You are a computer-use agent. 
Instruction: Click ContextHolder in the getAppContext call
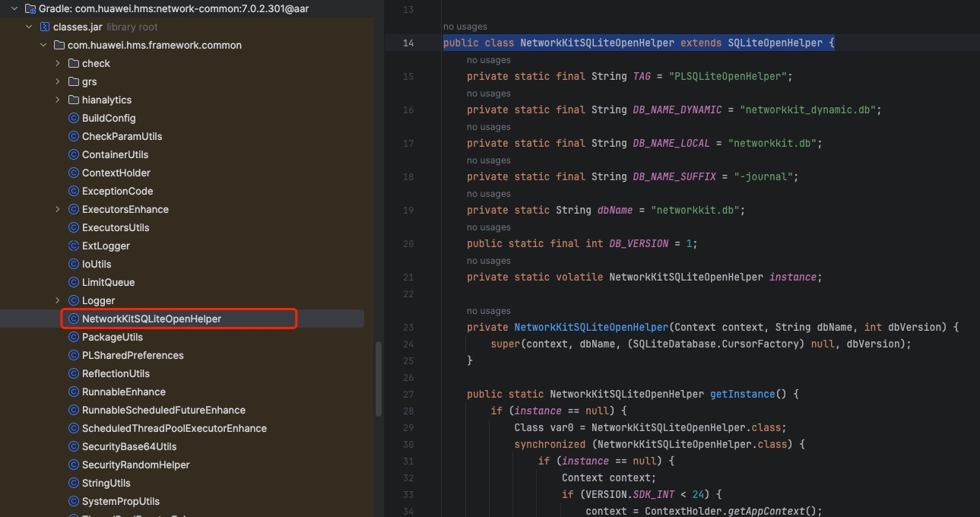click(683, 511)
